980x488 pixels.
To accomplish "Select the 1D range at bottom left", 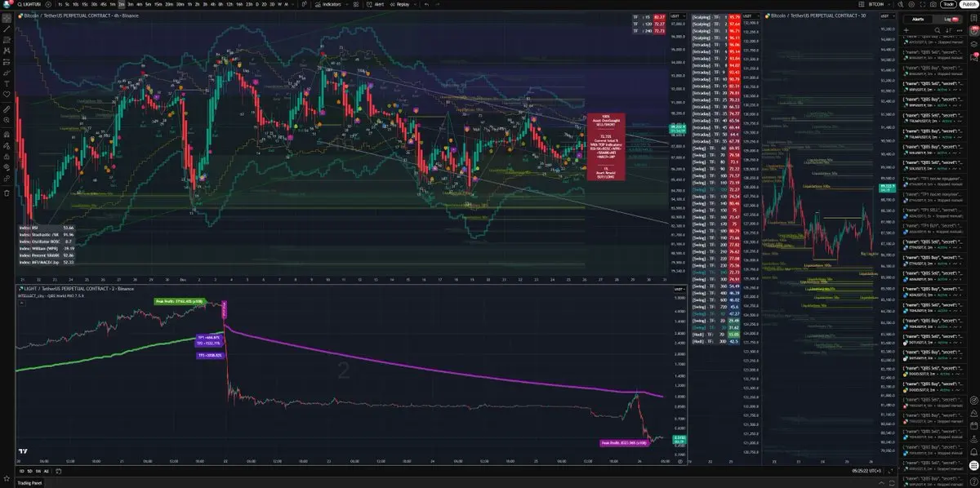I will [x=22, y=471].
